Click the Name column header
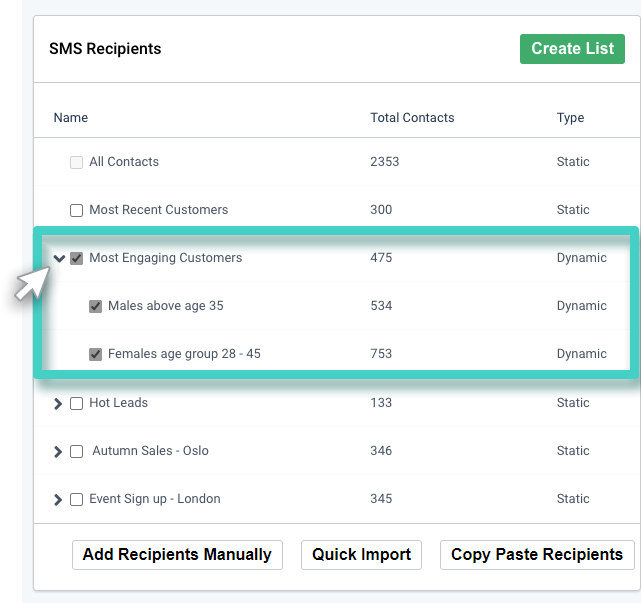 click(x=71, y=118)
